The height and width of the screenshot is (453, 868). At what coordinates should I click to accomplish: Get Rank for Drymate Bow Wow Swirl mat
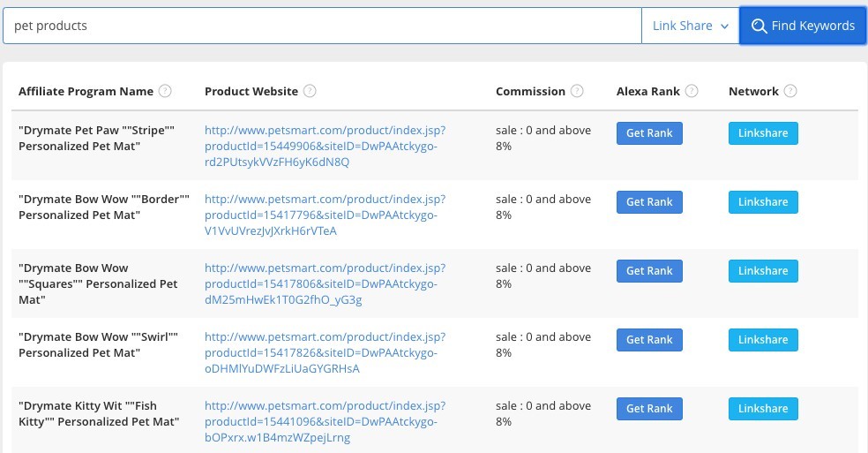click(649, 339)
